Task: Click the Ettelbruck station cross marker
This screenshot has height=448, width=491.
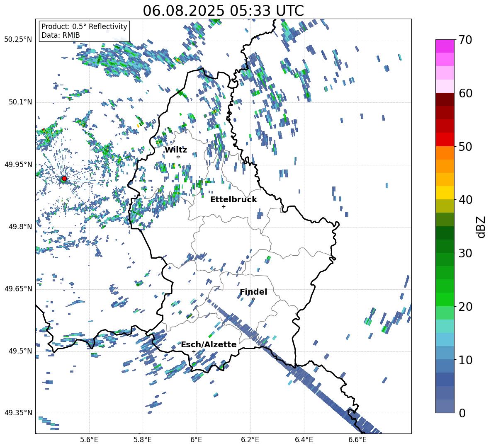Action: [x=224, y=206]
